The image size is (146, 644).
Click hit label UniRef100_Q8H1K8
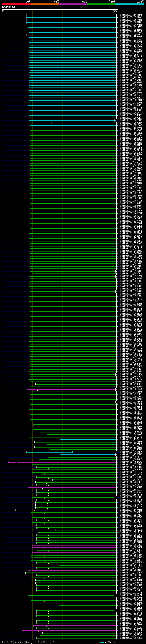pyautogui.click(x=131, y=570)
